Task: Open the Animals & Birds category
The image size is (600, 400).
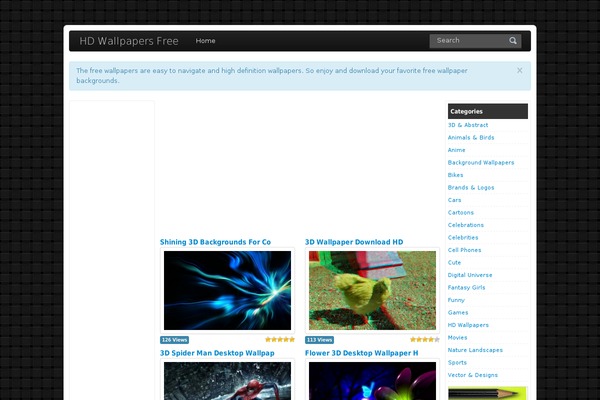Action: tap(471, 137)
